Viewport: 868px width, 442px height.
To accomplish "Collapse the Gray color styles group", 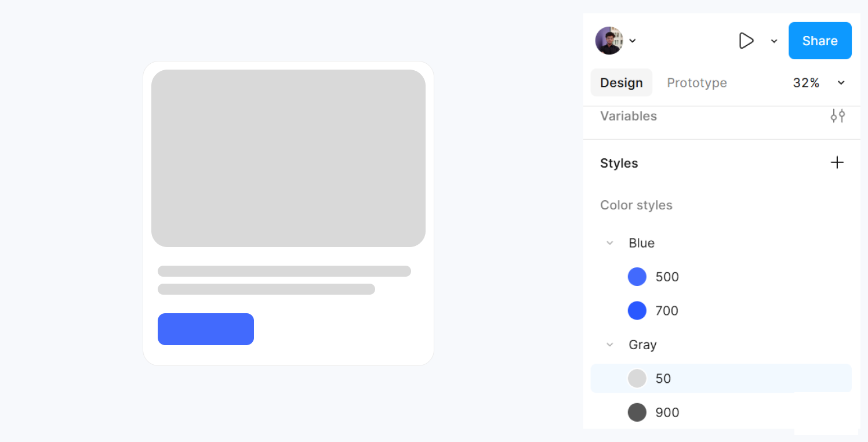I will click(x=609, y=345).
